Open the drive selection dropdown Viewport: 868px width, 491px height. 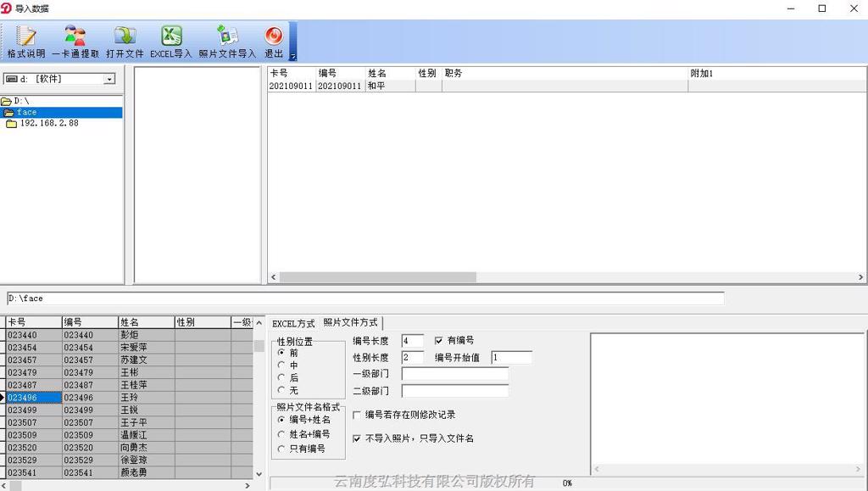point(109,79)
